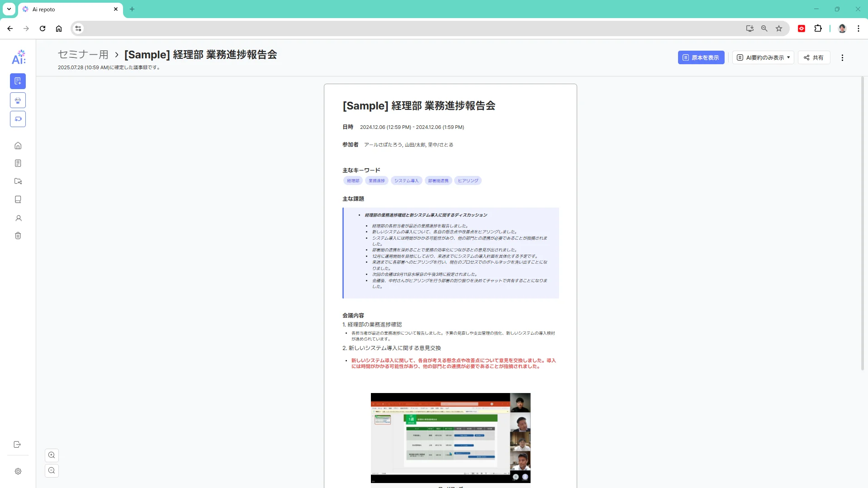
Task: Click the システム導入 keyword tag
Action: click(x=406, y=181)
